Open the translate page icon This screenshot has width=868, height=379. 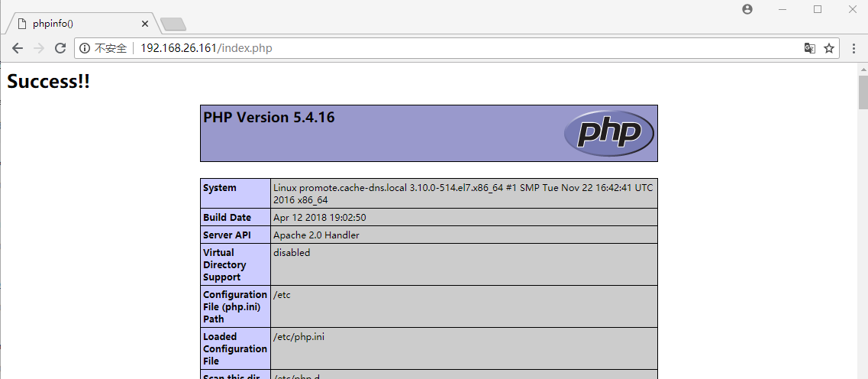click(x=809, y=48)
